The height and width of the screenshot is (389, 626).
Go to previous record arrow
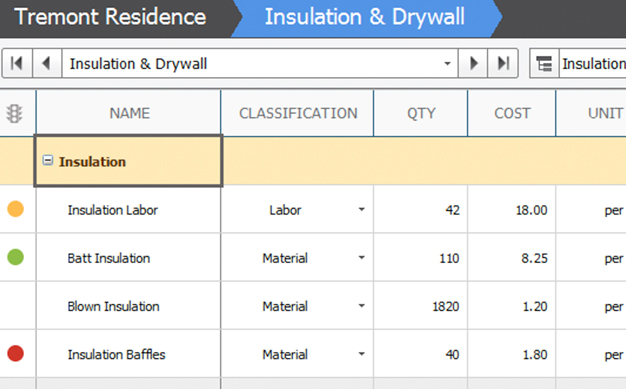47,63
